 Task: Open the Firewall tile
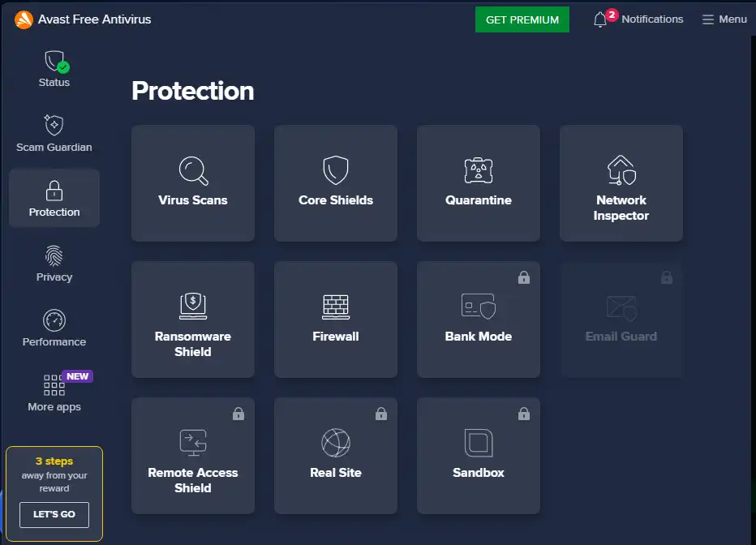(335, 319)
